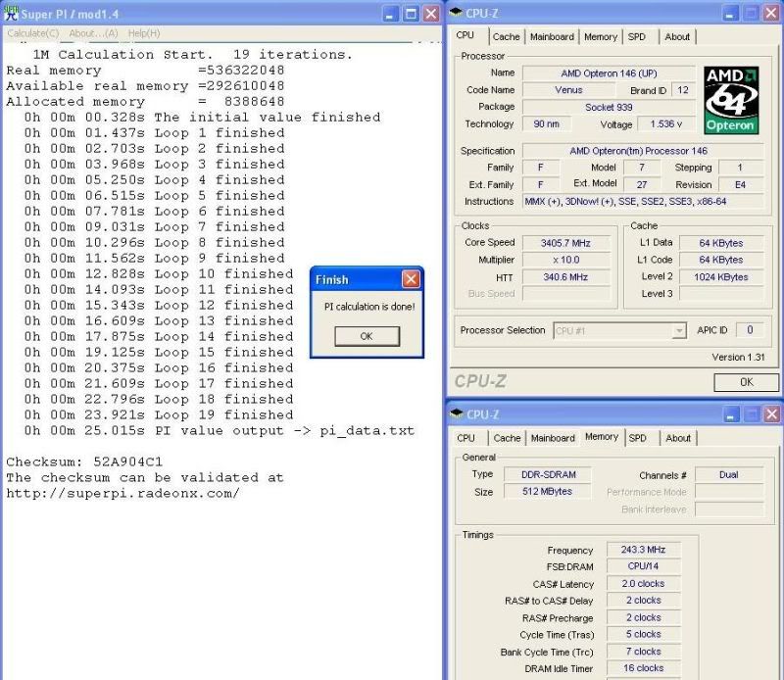The width and height of the screenshot is (784, 680).
Task: Confirm the Finish dialog with OK
Action: pos(367,336)
